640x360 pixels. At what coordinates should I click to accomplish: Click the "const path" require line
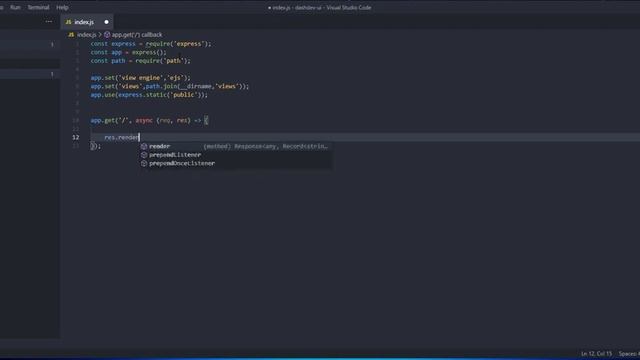click(x=140, y=61)
